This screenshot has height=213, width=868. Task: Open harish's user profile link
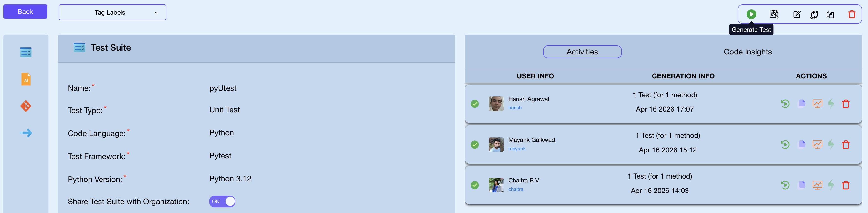point(515,108)
